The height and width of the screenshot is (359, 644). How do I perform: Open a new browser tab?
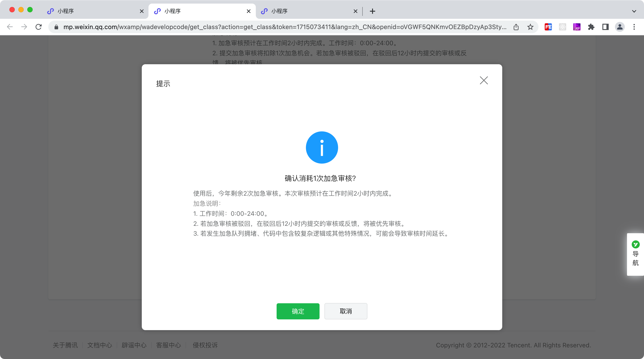tap(373, 11)
